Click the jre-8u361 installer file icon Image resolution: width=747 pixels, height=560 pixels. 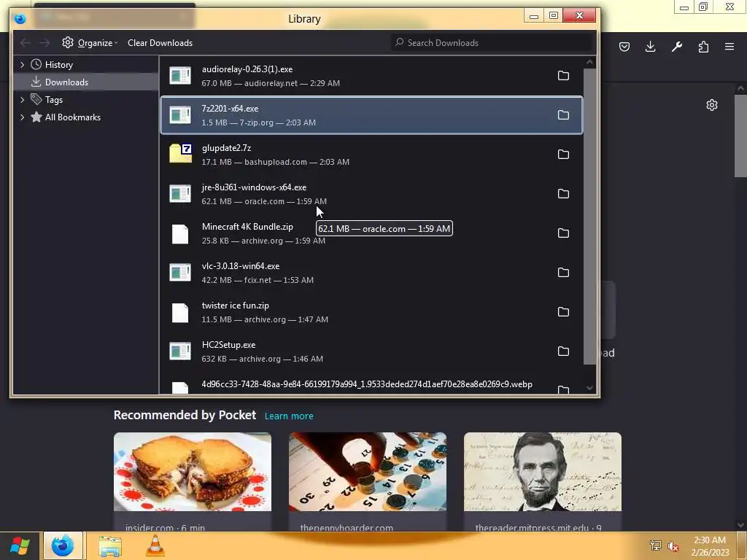click(180, 194)
